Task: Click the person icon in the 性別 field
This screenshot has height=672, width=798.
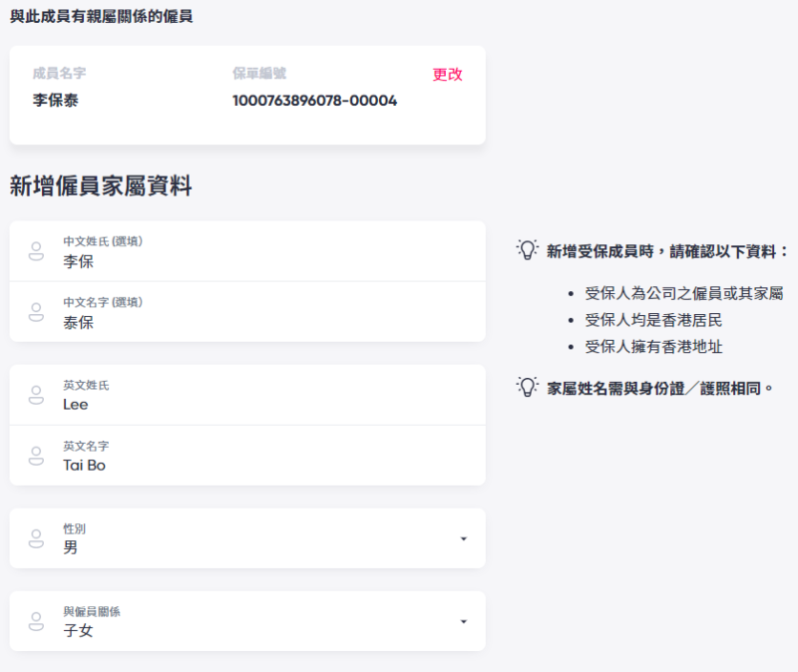Action: point(36,538)
